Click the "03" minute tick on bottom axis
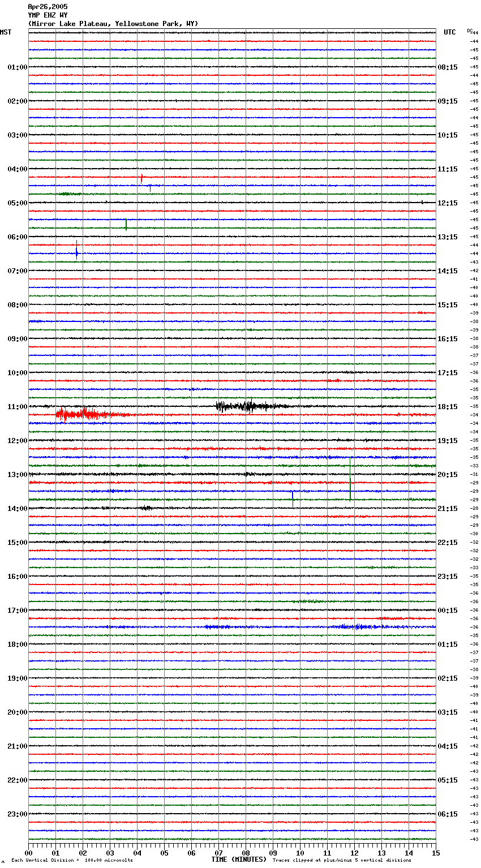This screenshot has width=481, height=868. pos(110,853)
